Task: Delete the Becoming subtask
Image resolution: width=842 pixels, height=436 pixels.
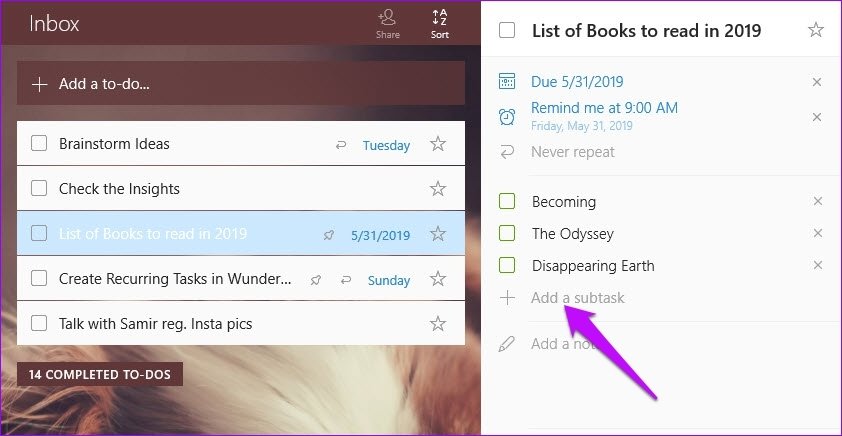Action: [818, 201]
